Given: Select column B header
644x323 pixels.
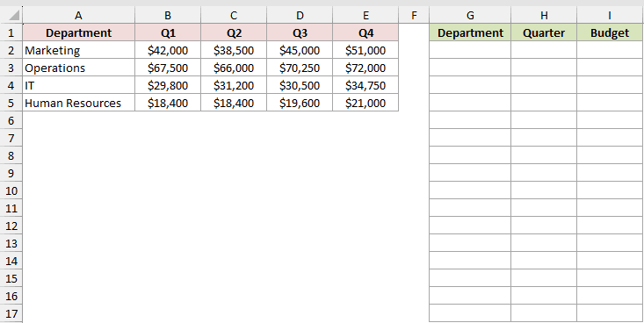Looking at the screenshot, I should pos(168,15).
